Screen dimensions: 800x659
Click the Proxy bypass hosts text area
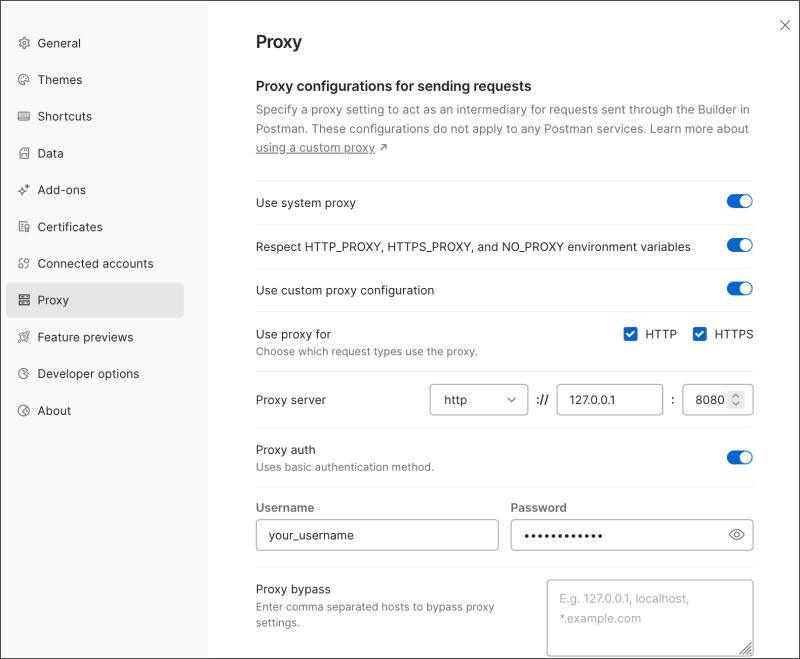click(649, 617)
